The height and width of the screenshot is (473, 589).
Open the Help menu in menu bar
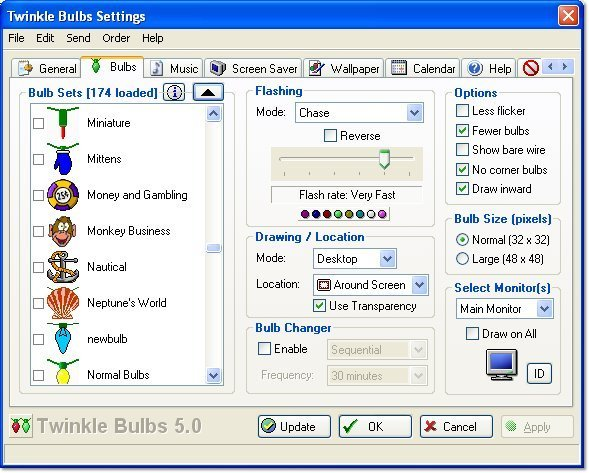tap(153, 38)
